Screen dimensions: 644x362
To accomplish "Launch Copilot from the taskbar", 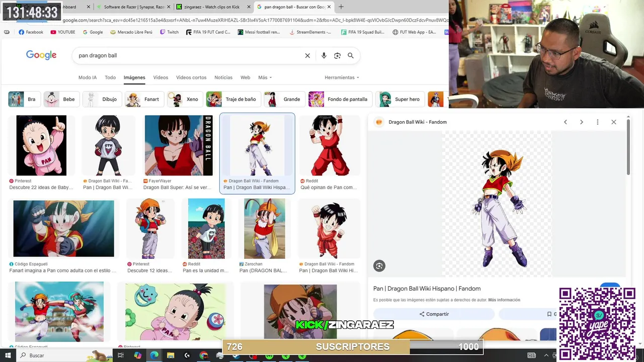I will coord(138,355).
